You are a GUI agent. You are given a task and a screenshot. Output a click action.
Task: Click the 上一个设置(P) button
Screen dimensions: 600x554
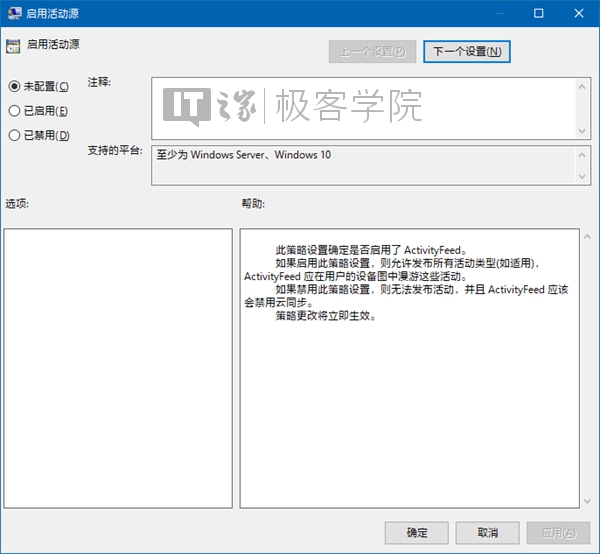coord(372,52)
